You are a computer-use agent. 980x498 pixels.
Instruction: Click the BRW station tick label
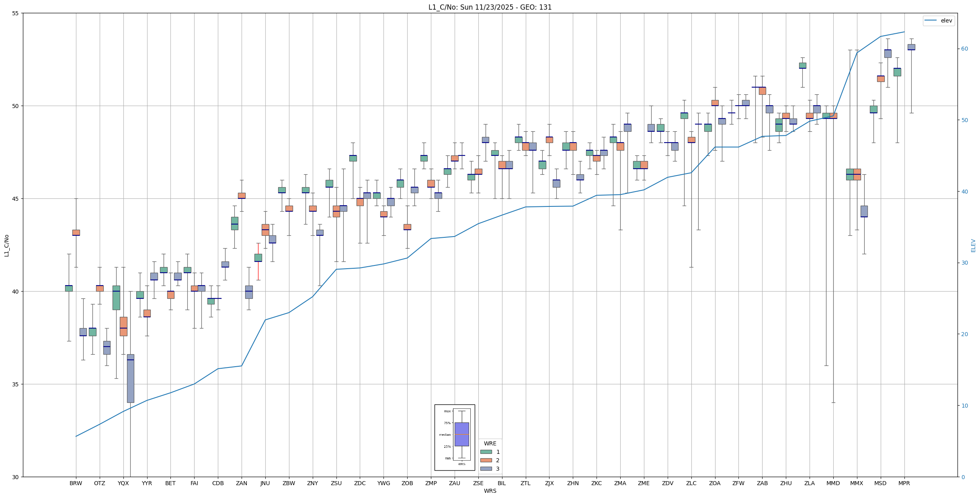click(x=76, y=483)
